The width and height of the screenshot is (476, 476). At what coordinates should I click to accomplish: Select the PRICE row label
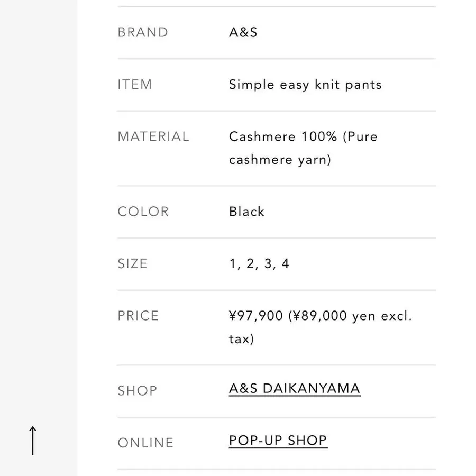(138, 316)
